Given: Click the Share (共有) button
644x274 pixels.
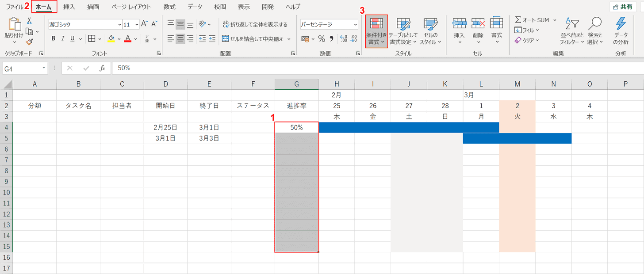Looking at the screenshot, I should (623, 7).
